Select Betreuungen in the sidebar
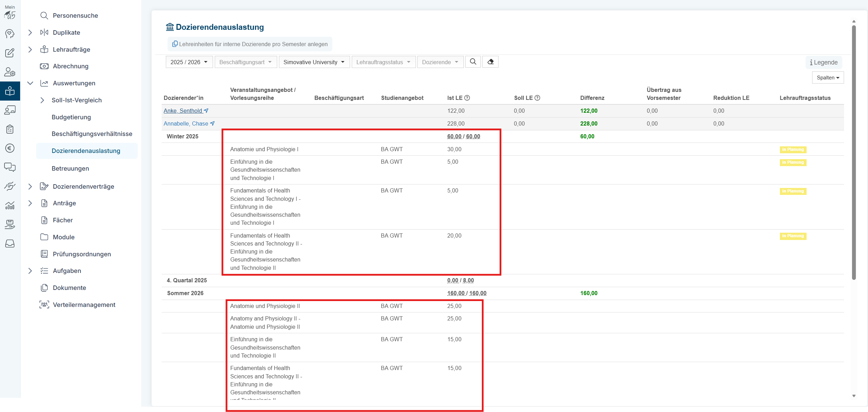 70,169
